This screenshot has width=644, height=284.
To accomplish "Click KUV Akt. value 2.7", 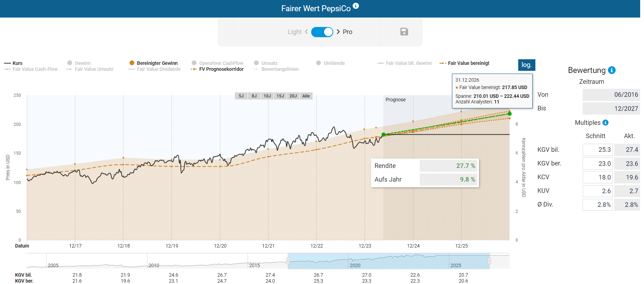I will pos(627,191).
